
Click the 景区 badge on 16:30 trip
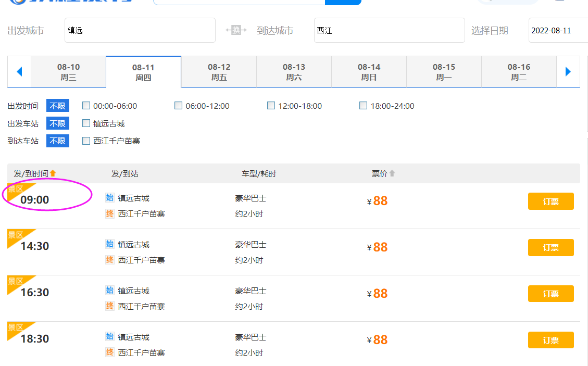point(16,282)
